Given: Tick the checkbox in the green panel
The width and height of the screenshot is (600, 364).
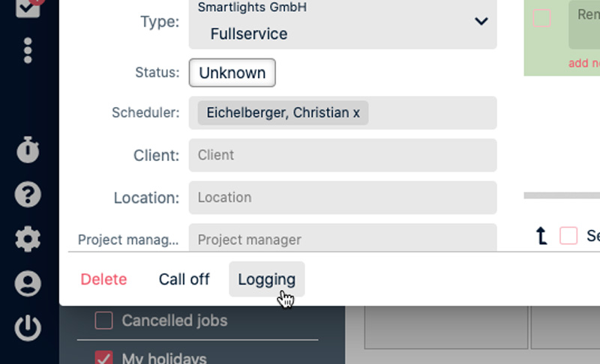Looking at the screenshot, I should point(541,18).
